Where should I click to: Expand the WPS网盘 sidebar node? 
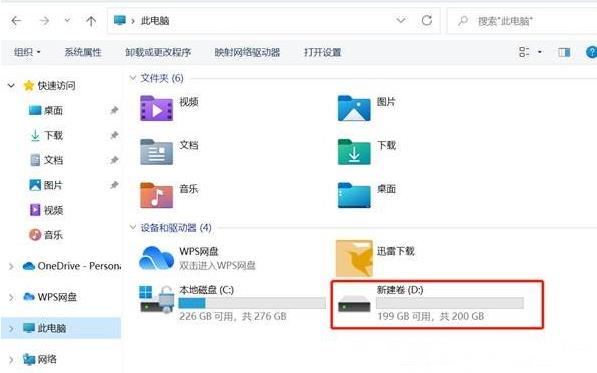[x=11, y=297]
